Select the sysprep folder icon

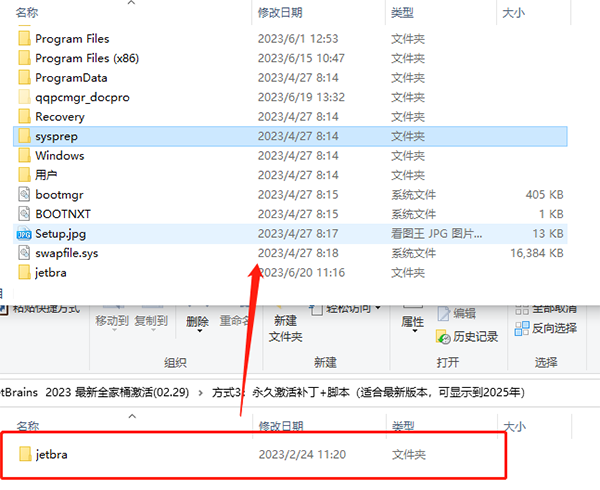click(x=24, y=136)
